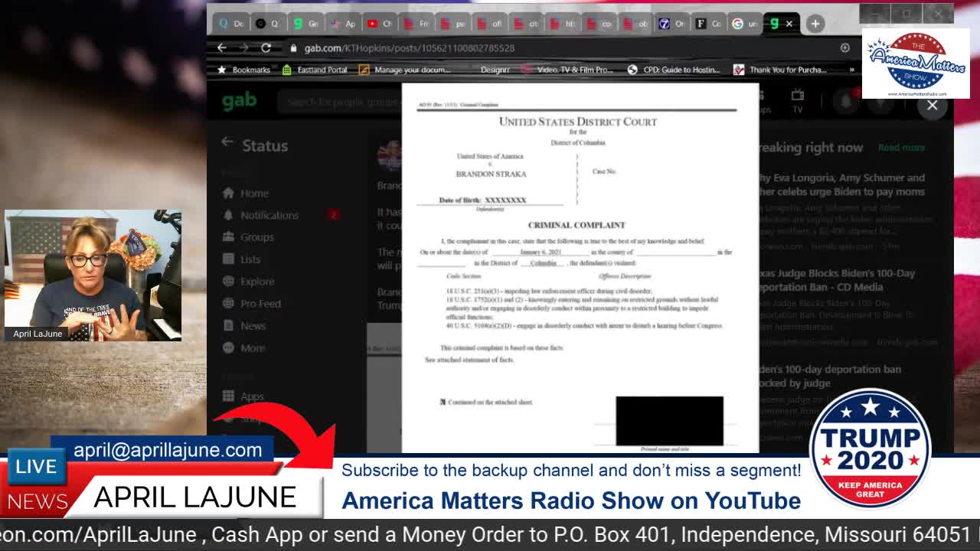Screen dimensions: 980x551
Task: Open the Eastland Portal bookmark
Action: click(315, 70)
